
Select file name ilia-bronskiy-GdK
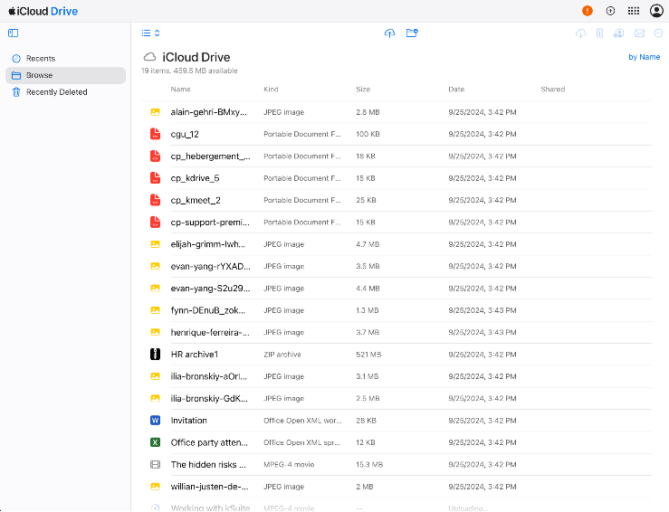[x=209, y=399]
